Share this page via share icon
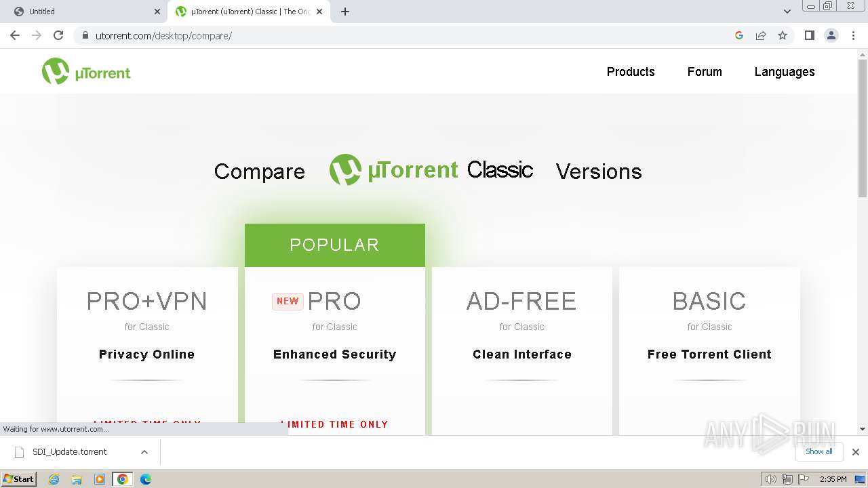868x488 pixels. tap(761, 35)
